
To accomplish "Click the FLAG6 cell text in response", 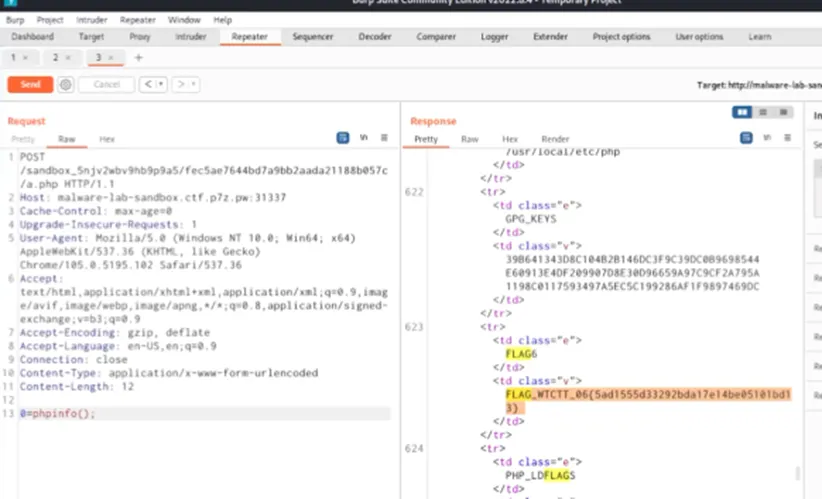I will pyautogui.click(x=521, y=354).
